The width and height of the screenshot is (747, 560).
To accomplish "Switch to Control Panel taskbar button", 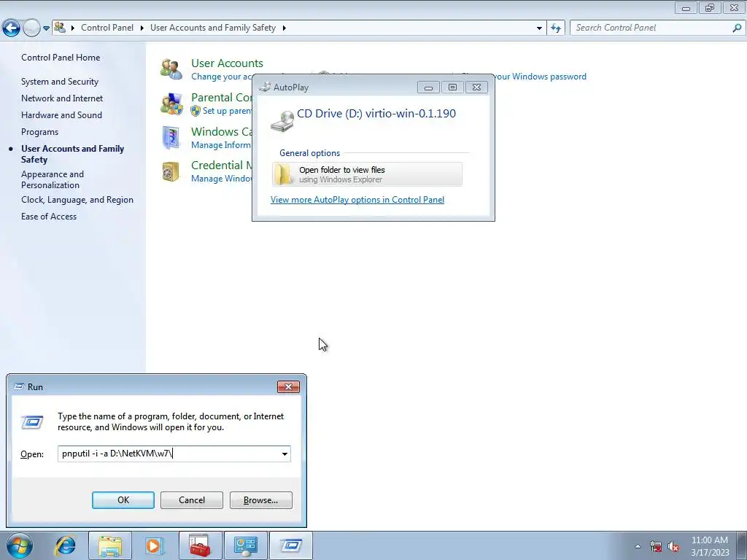I will 245,545.
